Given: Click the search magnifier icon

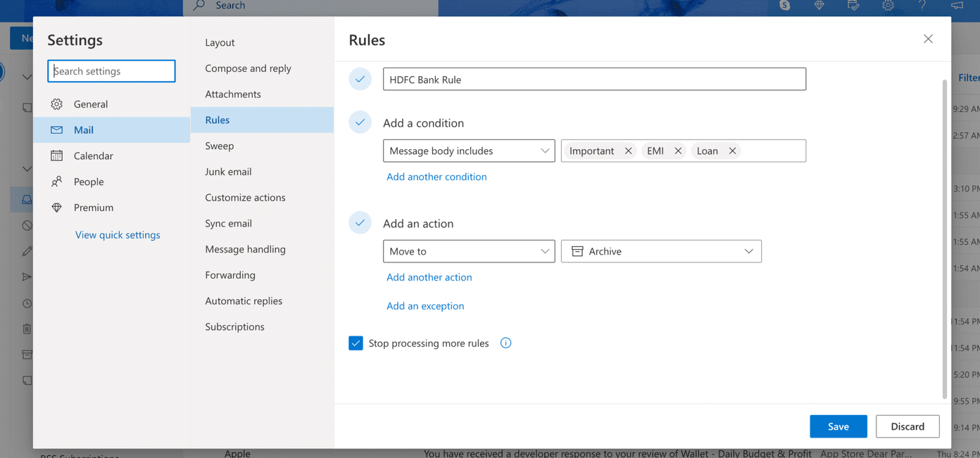Looking at the screenshot, I should coord(199,6).
